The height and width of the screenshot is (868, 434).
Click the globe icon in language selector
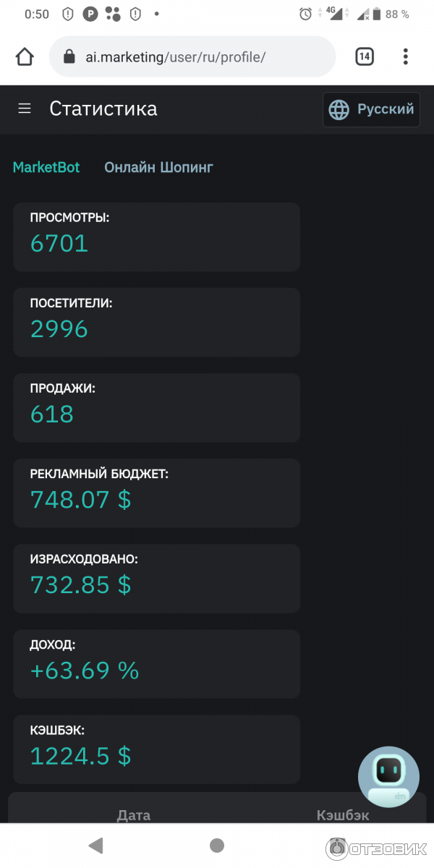tap(339, 109)
